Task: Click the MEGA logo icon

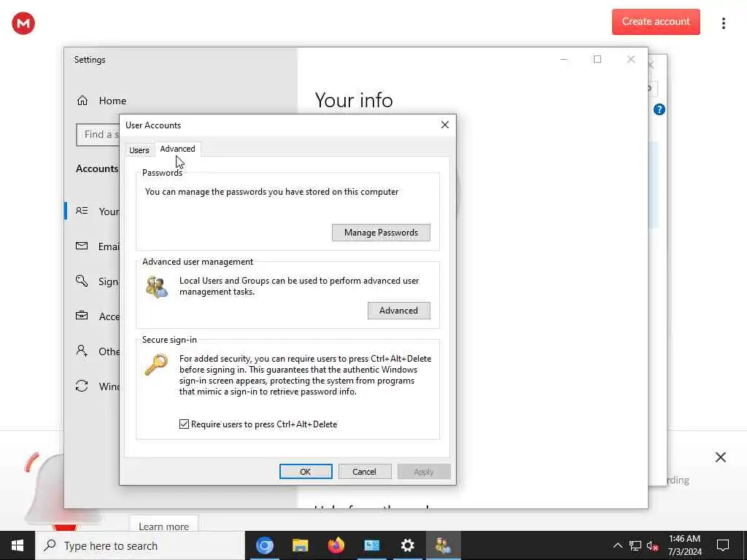Action: click(23, 23)
